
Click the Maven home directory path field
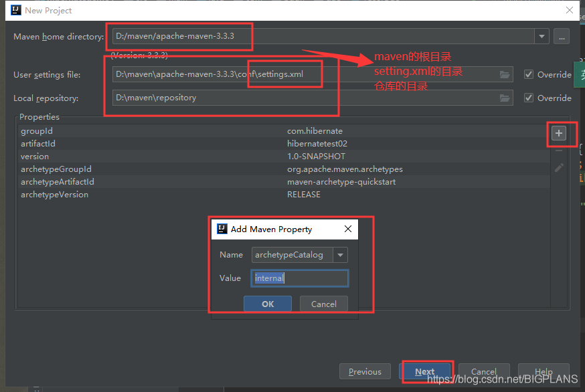323,37
